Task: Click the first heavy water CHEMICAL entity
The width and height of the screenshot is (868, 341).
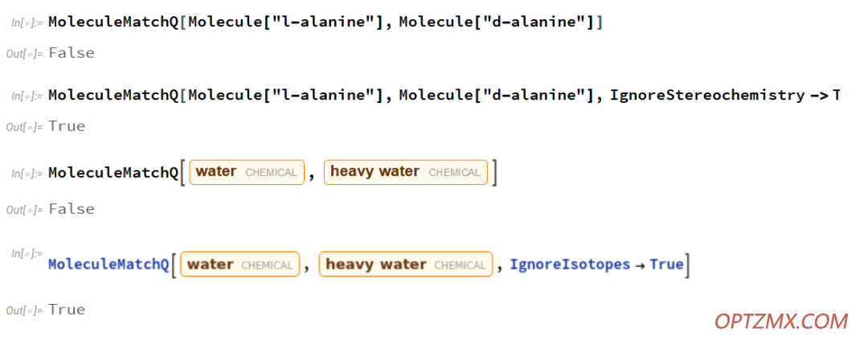Action: [x=406, y=172]
